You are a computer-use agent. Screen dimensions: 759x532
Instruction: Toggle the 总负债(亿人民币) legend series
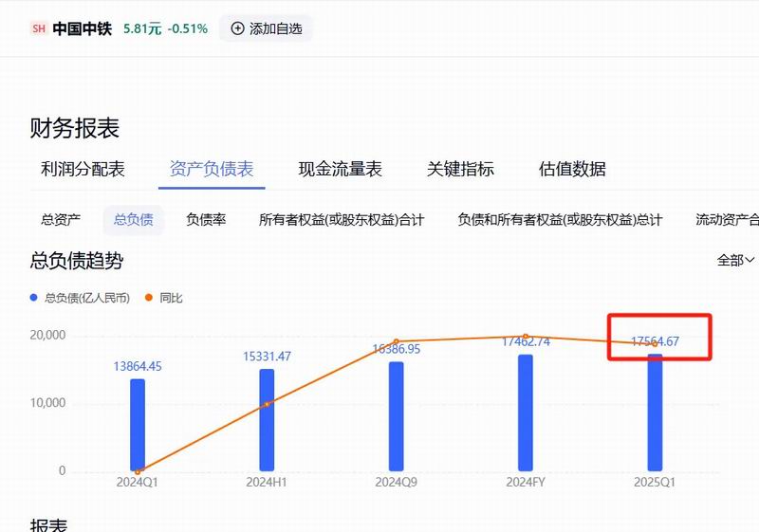click(x=80, y=298)
